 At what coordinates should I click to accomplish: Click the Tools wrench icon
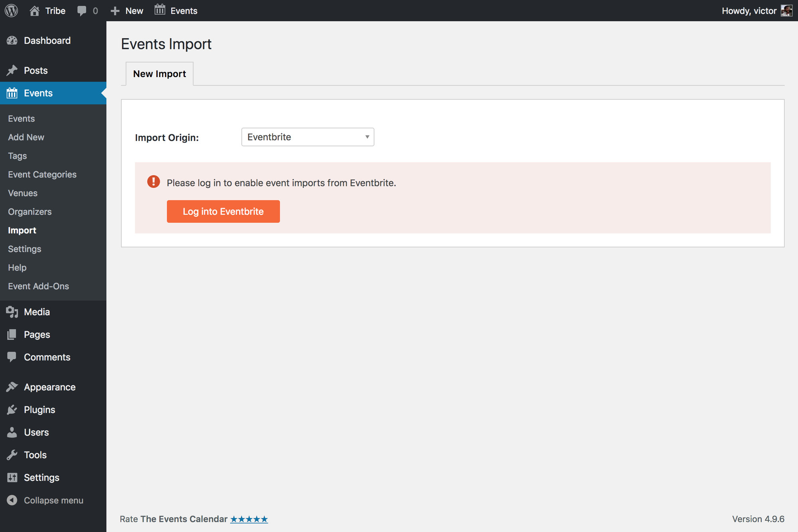(12, 455)
